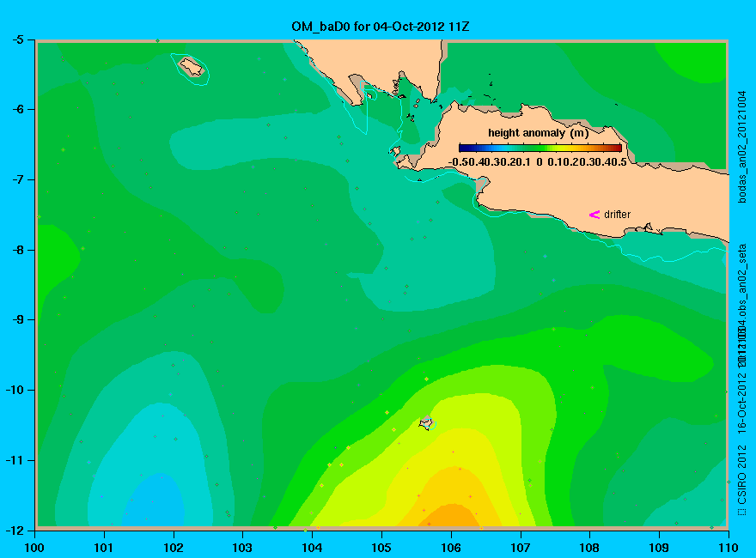Click the latitude axis label -10
Viewport: 756px width, 558px height.
14,390
